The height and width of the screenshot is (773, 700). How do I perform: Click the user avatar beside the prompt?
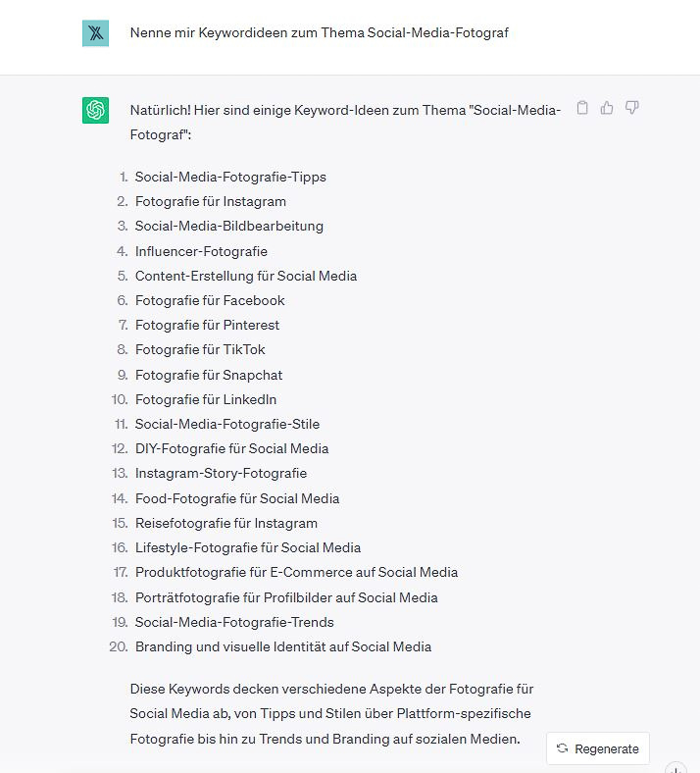(x=95, y=33)
